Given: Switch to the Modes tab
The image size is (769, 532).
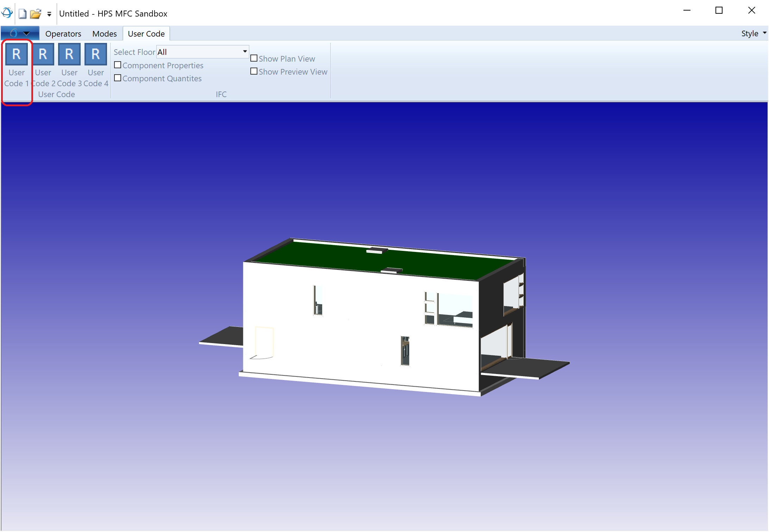Looking at the screenshot, I should [x=105, y=34].
